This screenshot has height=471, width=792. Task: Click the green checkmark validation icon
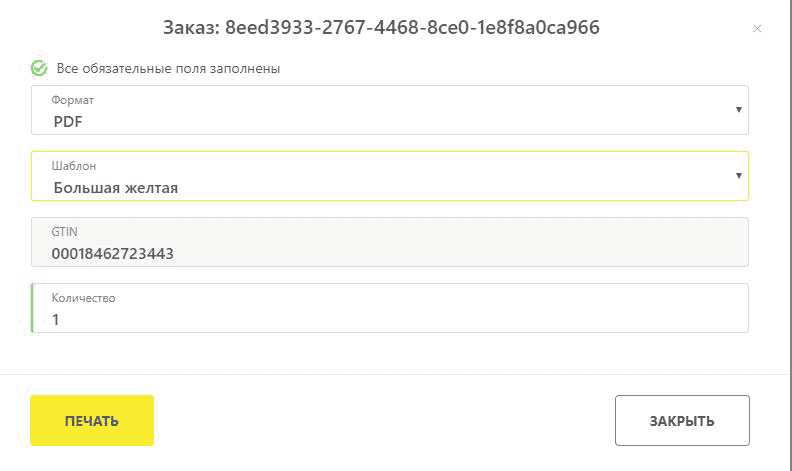click(x=39, y=68)
